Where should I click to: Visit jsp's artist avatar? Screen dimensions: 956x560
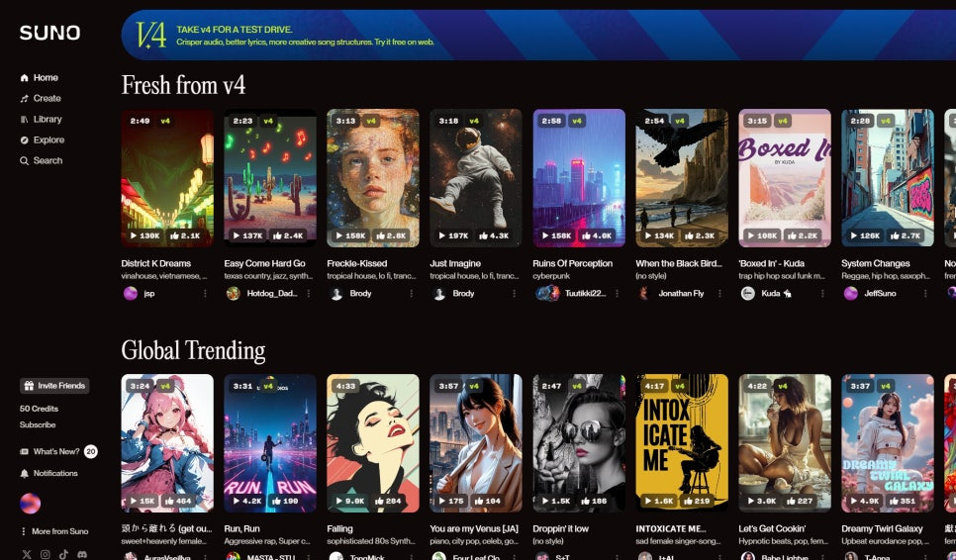click(x=131, y=293)
